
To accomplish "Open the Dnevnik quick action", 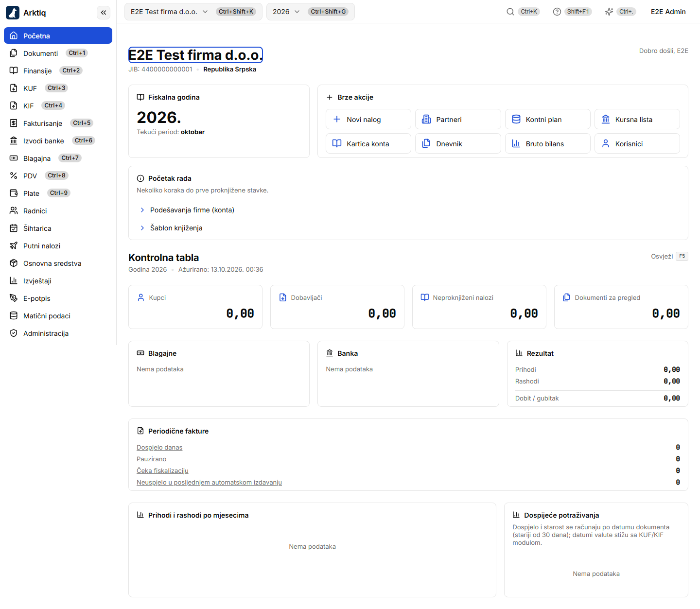I will tap(458, 143).
